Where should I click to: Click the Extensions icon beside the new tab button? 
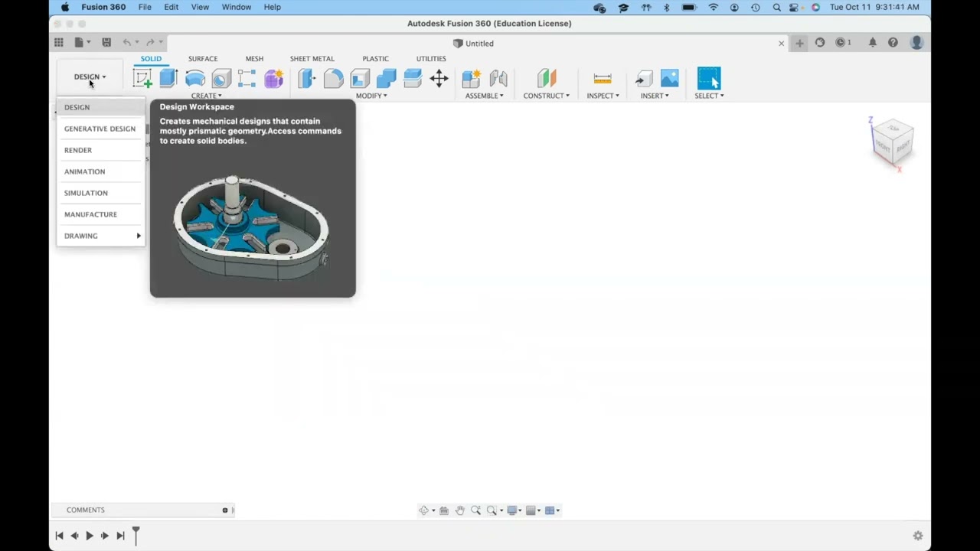click(820, 43)
